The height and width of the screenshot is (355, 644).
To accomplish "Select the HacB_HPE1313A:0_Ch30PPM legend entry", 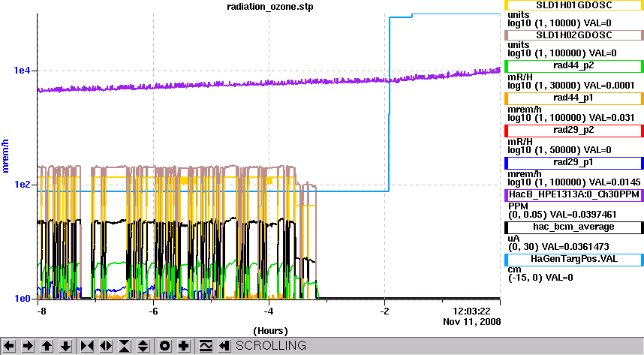I will 573,194.
